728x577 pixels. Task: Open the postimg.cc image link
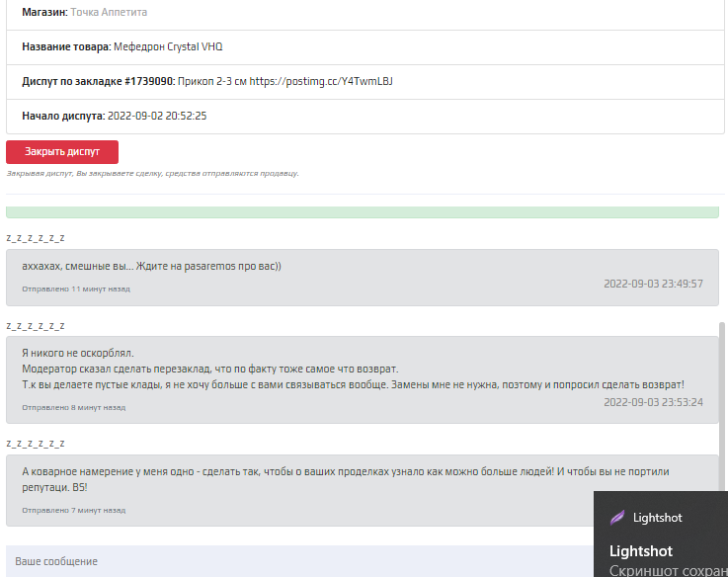point(321,81)
